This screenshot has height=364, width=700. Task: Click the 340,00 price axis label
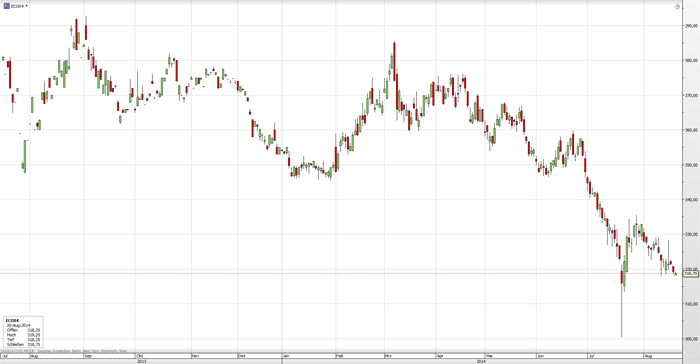691,200
